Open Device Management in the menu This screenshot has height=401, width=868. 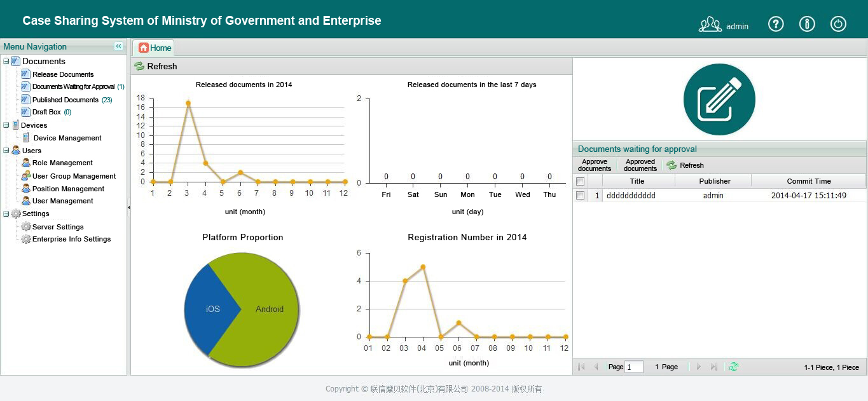coord(67,138)
